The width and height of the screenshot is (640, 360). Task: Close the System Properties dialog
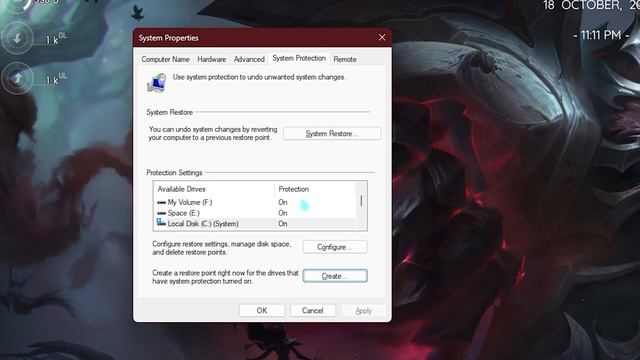click(382, 38)
